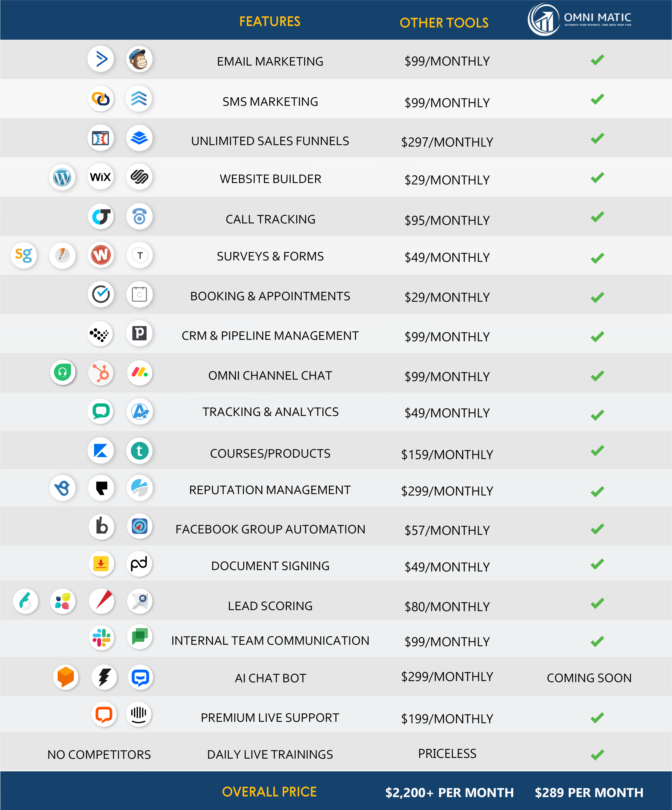Click the ClickFunnels icon in Sales Funnels row
672x810 pixels.
pos(101,138)
